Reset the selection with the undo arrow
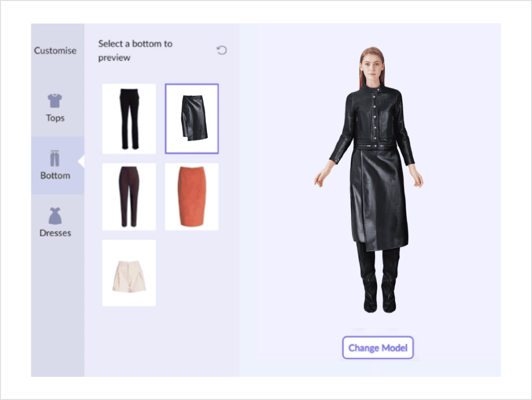Screen dimensions: 532x400 coord(222,50)
